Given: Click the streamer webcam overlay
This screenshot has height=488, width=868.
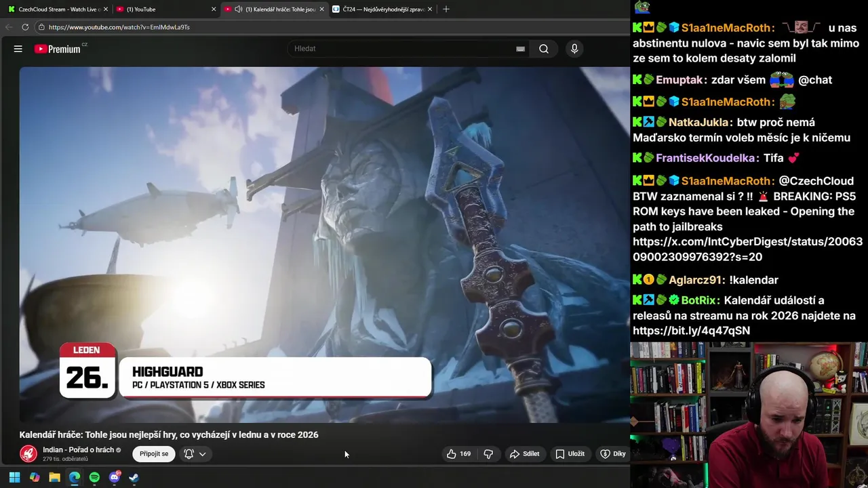Looking at the screenshot, I should [x=749, y=415].
